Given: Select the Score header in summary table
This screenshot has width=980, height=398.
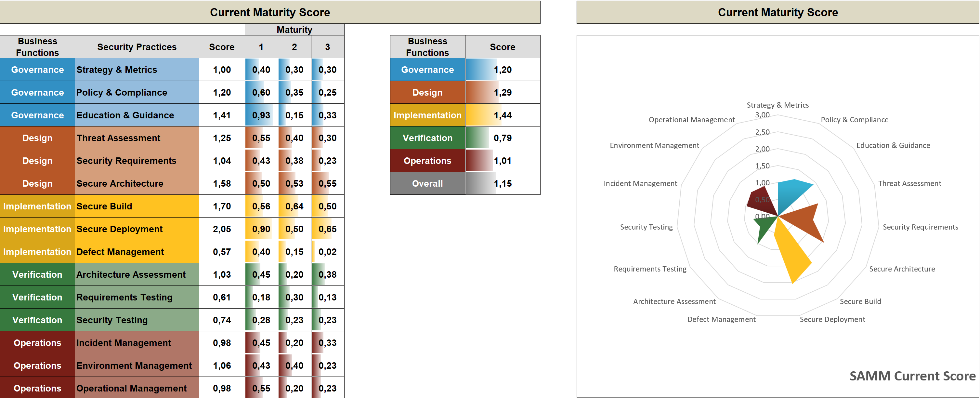Looking at the screenshot, I should (x=502, y=47).
